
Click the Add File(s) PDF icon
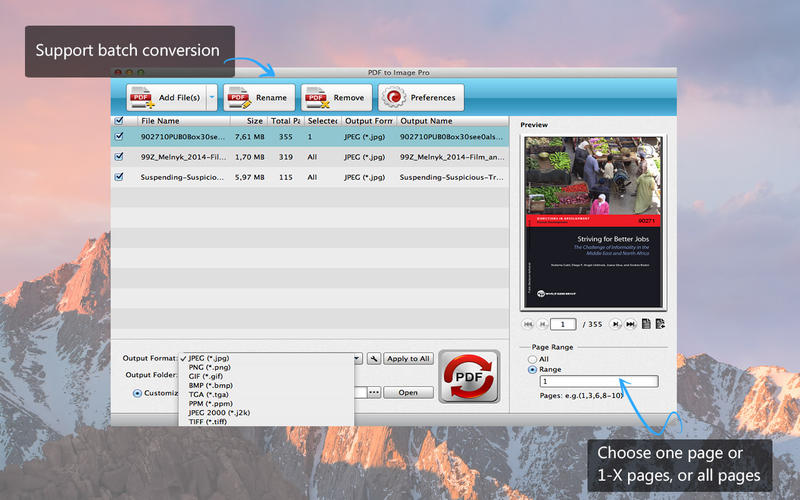[141, 98]
